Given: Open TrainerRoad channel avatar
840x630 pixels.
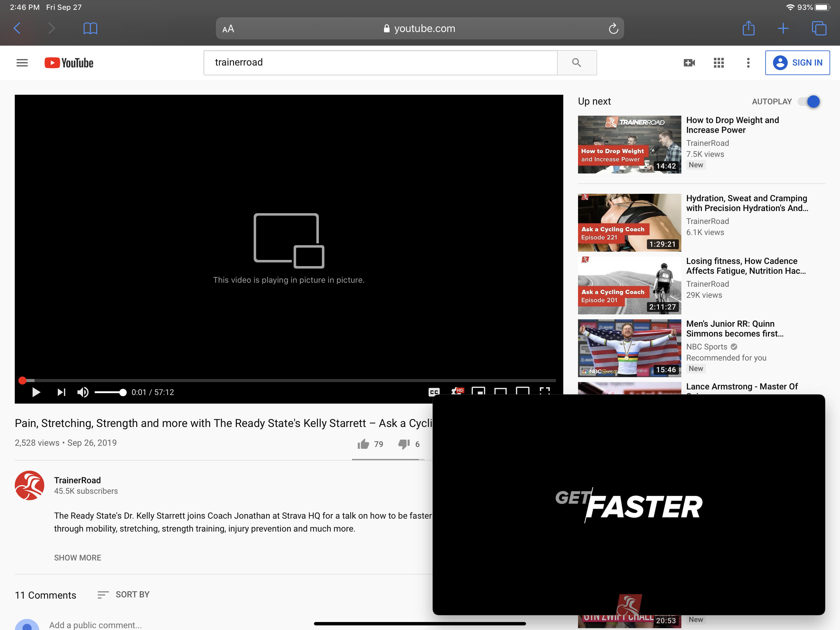Looking at the screenshot, I should pyautogui.click(x=29, y=485).
